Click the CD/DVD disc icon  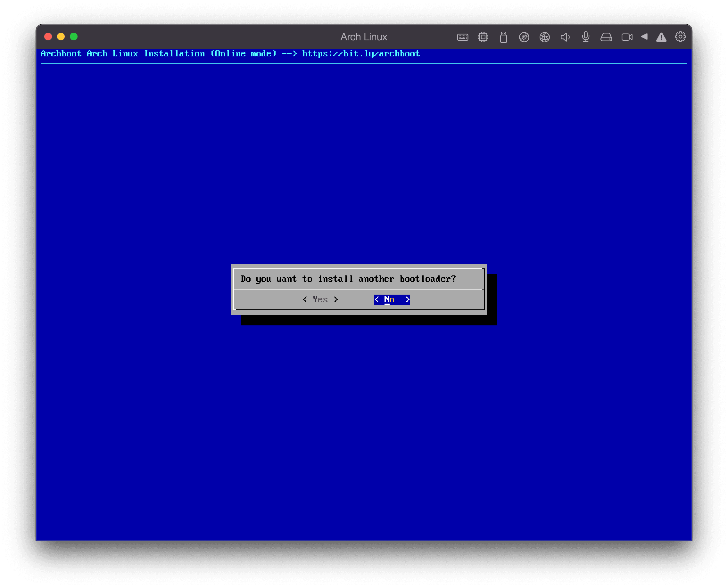(x=524, y=37)
